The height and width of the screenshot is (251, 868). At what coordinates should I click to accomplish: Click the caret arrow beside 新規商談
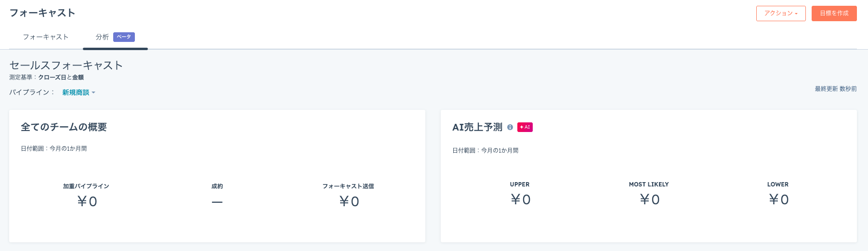click(x=93, y=92)
